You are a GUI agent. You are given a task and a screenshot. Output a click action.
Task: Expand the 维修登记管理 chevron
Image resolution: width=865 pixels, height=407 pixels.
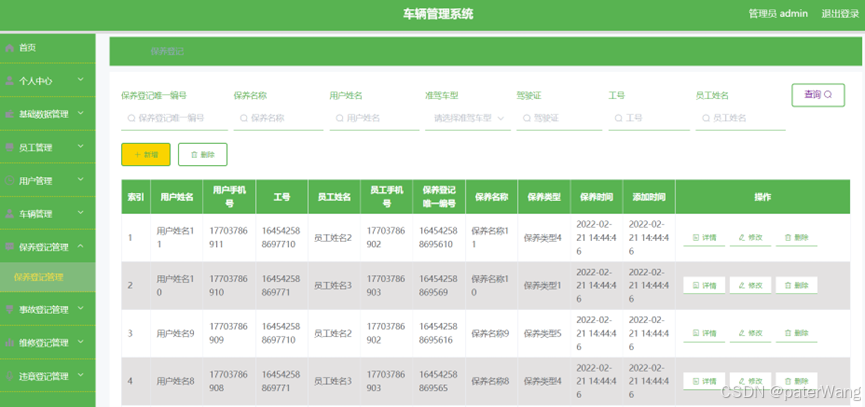click(81, 341)
